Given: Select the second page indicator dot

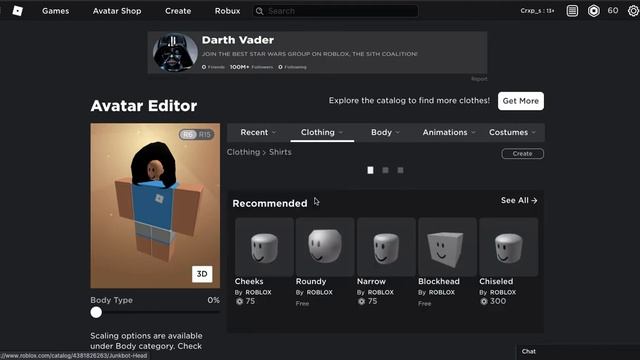Looking at the screenshot, I should (x=385, y=170).
